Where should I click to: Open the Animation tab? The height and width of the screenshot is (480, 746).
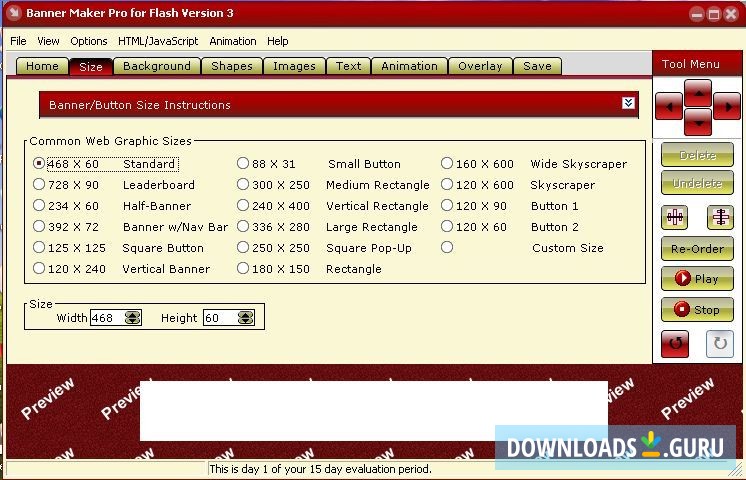pos(409,66)
